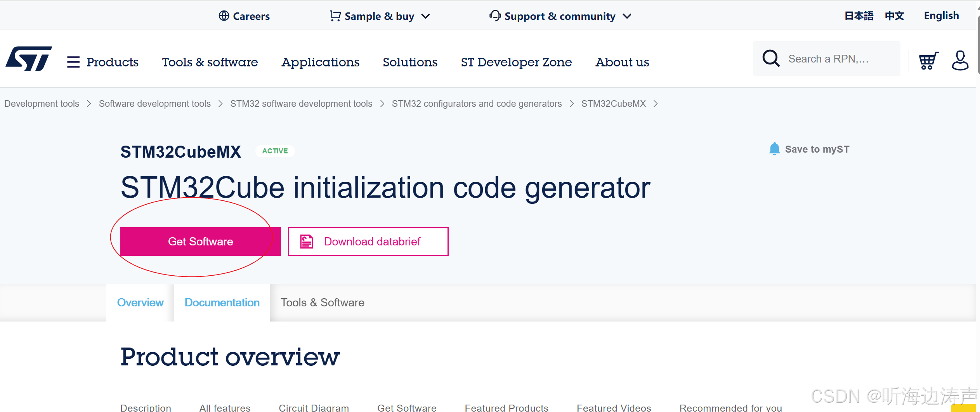This screenshot has width=980, height=412.
Task: Switch language to Japanese (日本語)
Action: 859,16
